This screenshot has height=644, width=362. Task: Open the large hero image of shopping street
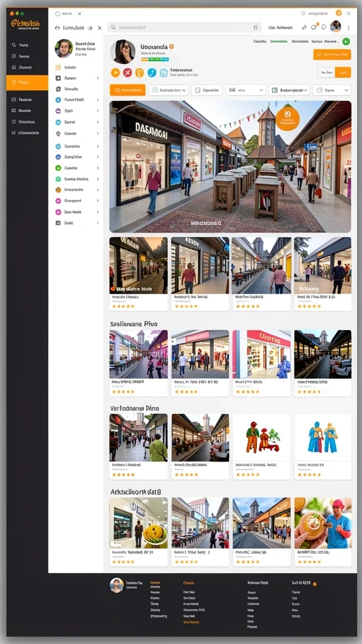pyautogui.click(x=230, y=167)
